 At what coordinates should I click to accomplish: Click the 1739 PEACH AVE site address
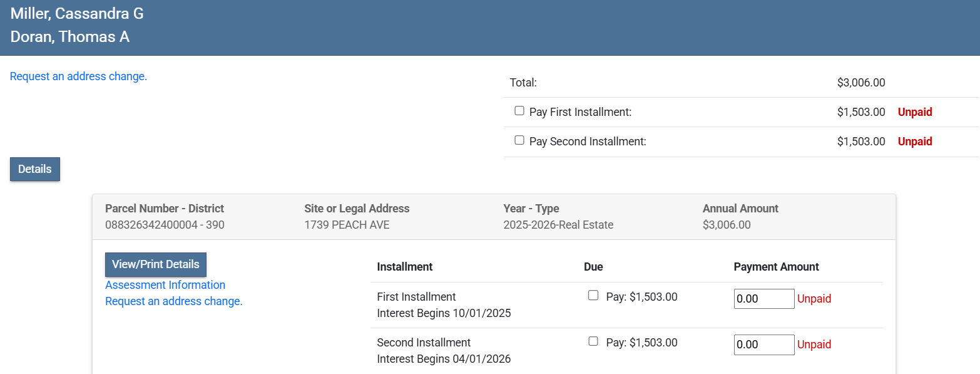point(347,225)
